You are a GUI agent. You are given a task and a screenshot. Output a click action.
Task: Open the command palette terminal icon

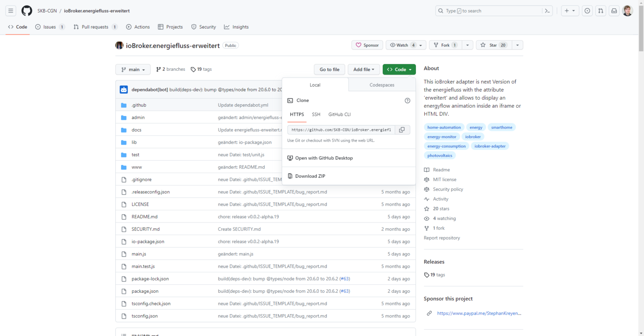coord(547,10)
